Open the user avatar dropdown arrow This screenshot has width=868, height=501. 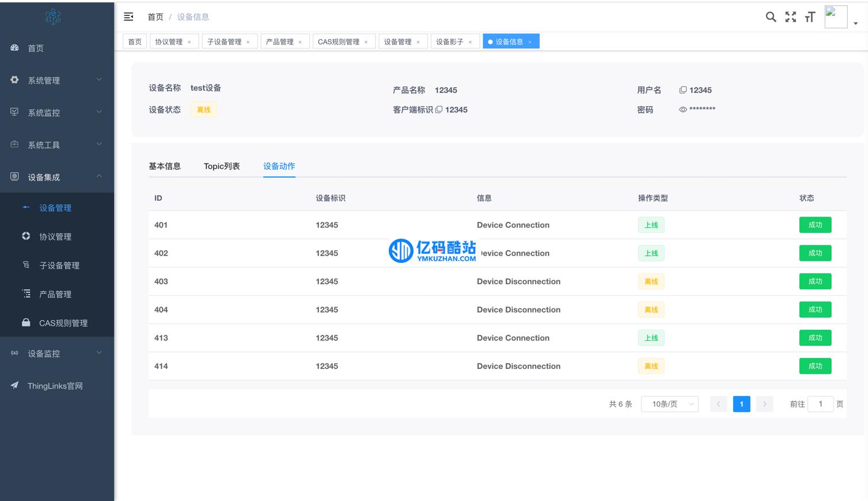click(x=856, y=24)
